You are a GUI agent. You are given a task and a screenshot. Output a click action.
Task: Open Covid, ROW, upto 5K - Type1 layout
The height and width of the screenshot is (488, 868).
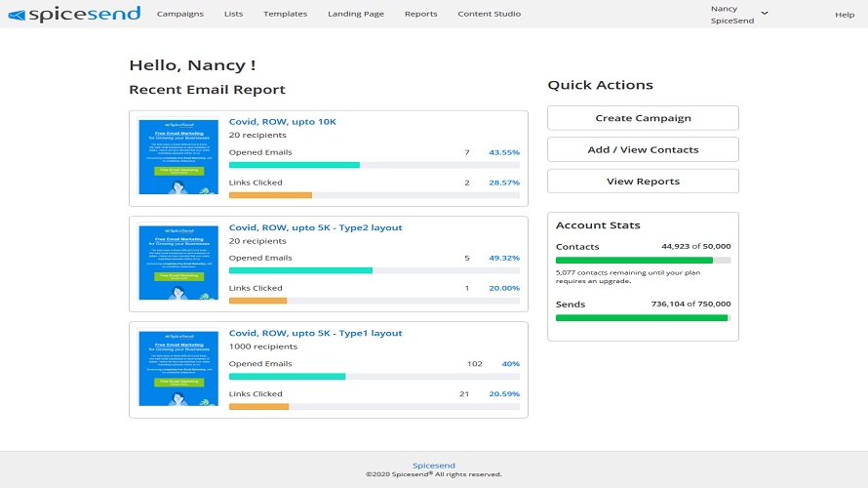[x=316, y=333]
